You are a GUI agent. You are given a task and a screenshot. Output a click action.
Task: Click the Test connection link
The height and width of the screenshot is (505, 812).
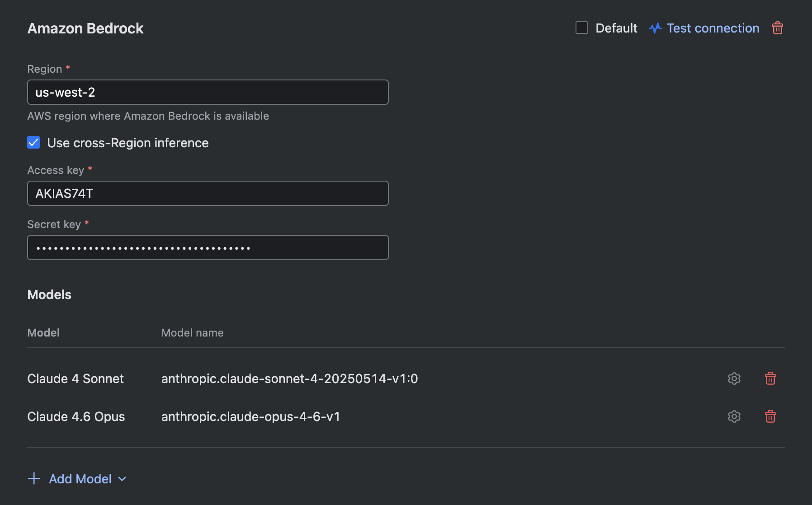point(713,28)
